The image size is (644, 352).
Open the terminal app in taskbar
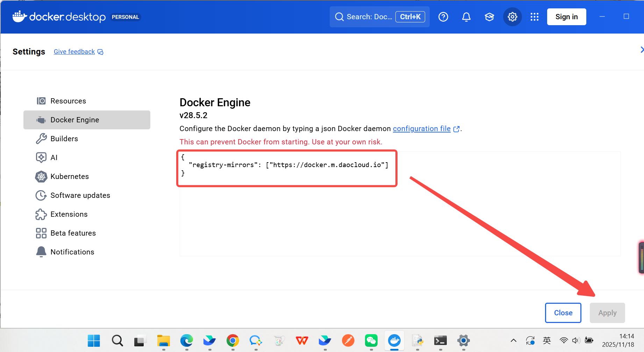click(x=441, y=340)
